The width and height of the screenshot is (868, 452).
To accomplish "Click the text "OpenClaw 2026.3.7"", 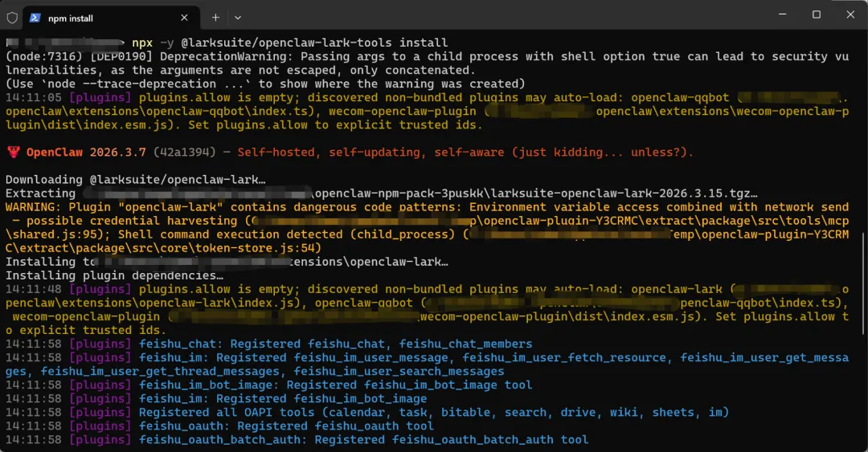I will click(x=86, y=153).
